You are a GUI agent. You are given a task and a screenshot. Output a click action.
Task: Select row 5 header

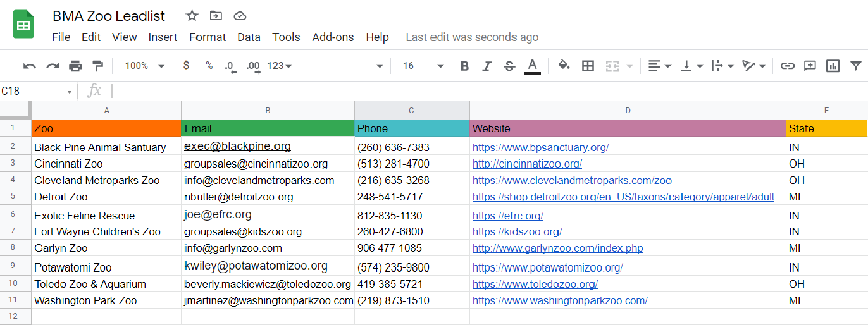(15, 197)
